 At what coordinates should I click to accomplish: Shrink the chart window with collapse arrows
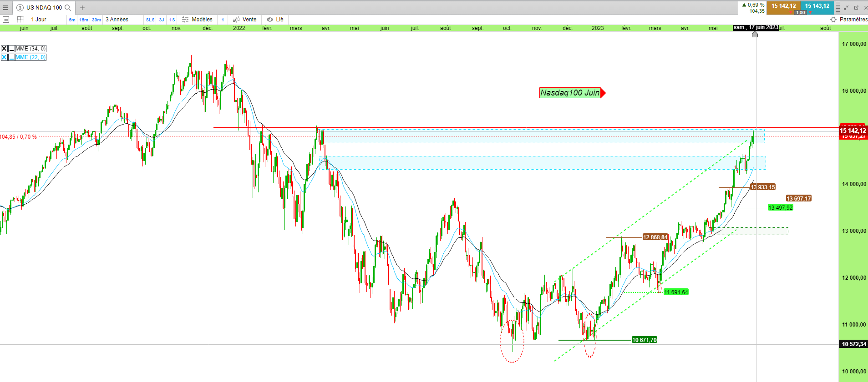pyautogui.click(x=846, y=8)
